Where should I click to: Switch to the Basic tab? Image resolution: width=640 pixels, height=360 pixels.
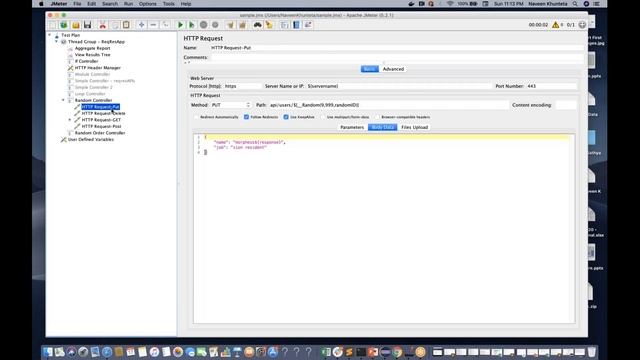pyautogui.click(x=369, y=69)
